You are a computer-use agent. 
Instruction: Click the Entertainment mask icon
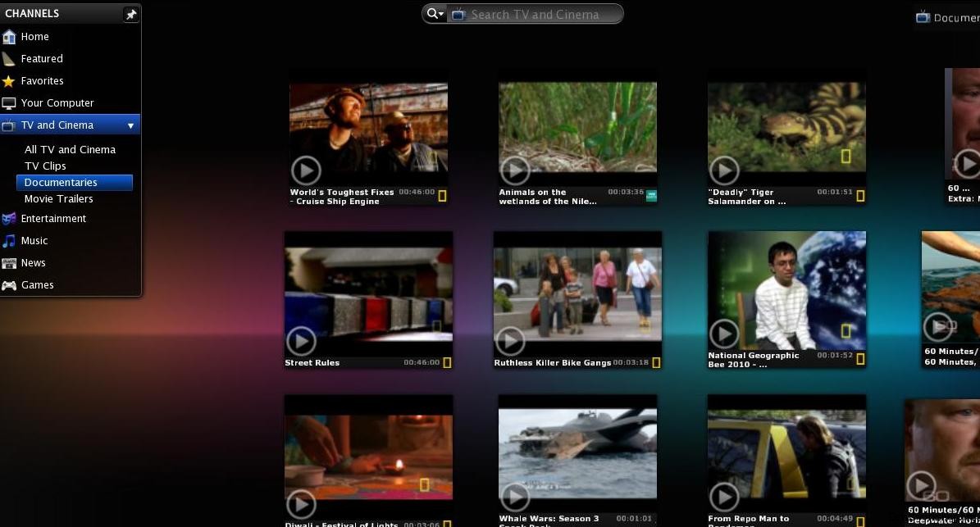(9, 219)
